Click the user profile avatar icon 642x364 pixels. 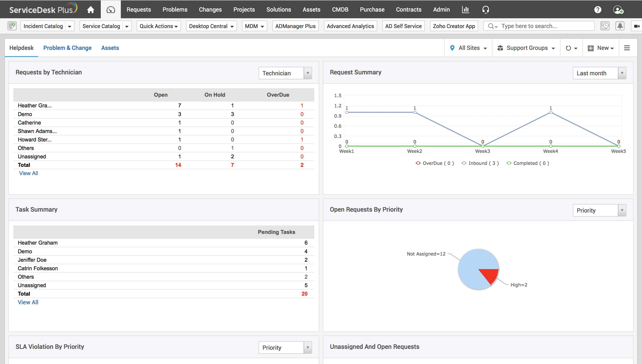(618, 10)
